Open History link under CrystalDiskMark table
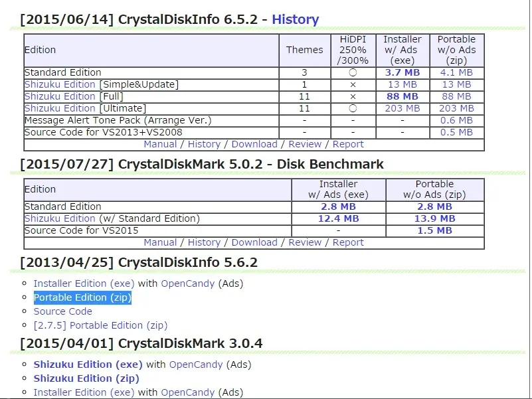Viewport: 532px width, 399px height. tap(204, 242)
